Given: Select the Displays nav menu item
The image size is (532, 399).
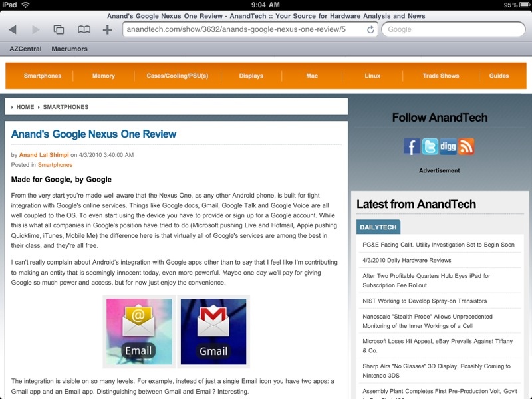Looking at the screenshot, I should coord(251,76).
